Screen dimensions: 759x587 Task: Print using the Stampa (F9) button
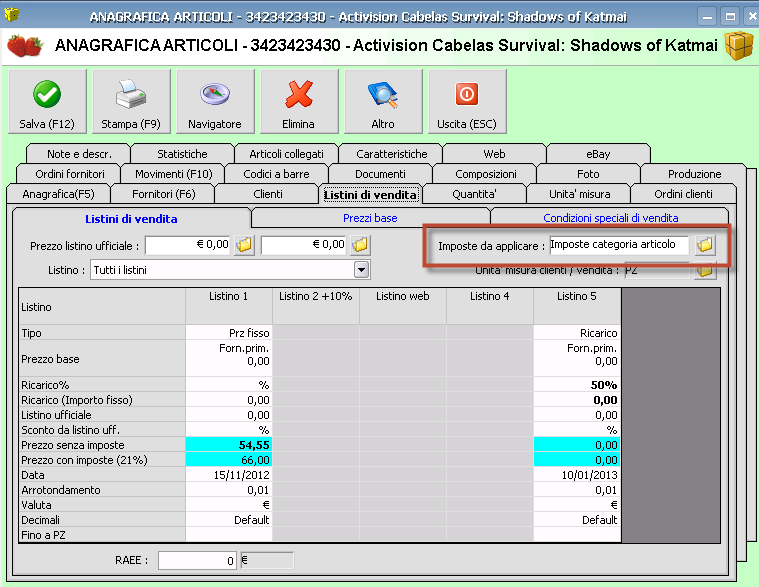tap(131, 104)
